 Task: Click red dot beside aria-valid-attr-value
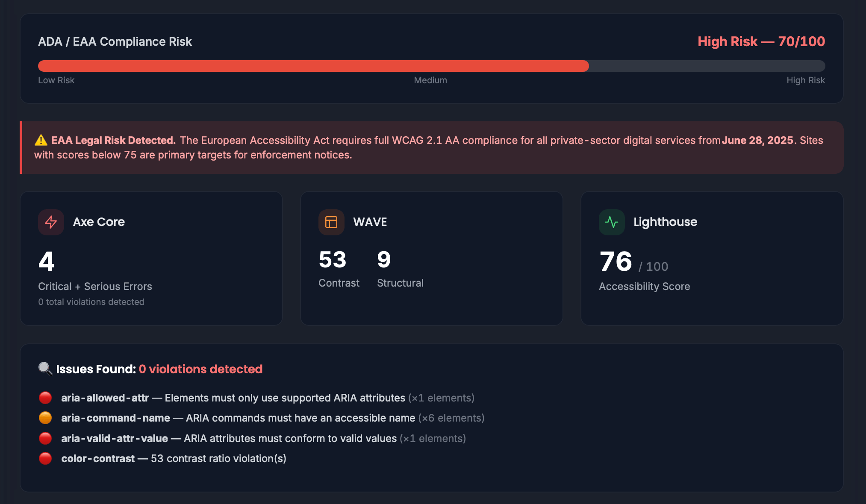tap(45, 438)
